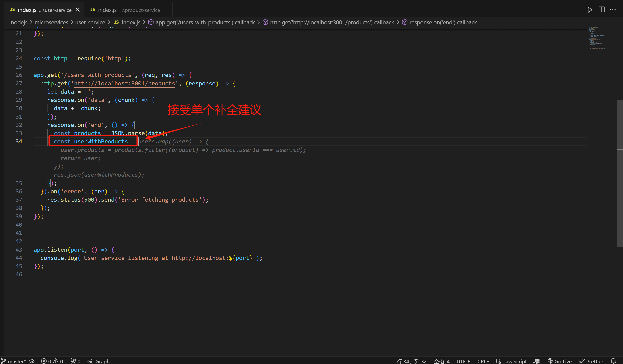This screenshot has width=623, height=364.
Task: Close the user-service index.js tab
Action: click(78, 10)
